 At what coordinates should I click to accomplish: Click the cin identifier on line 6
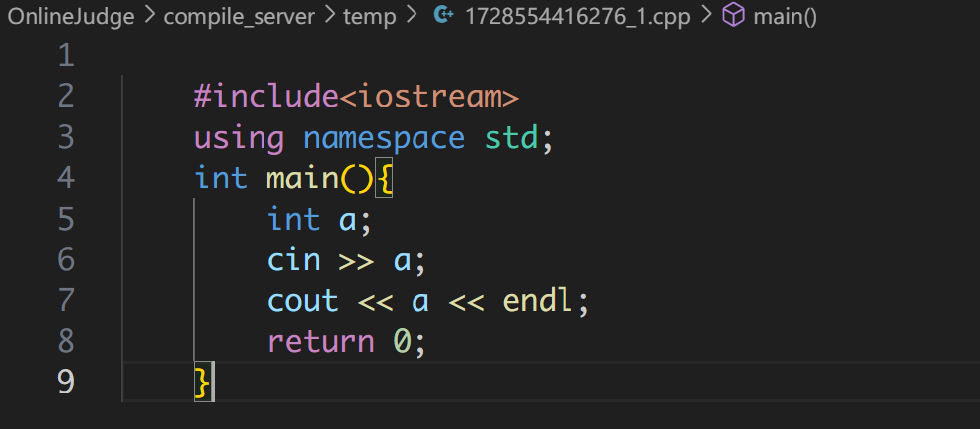pyautogui.click(x=294, y=259)
